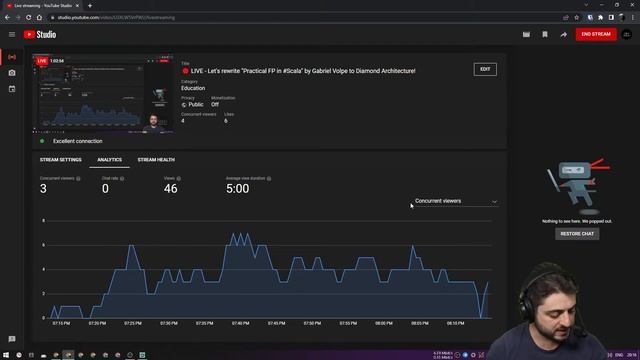
Task: Expand the Concurrent viewers chart dropdown
Action: tap(456, 201)
